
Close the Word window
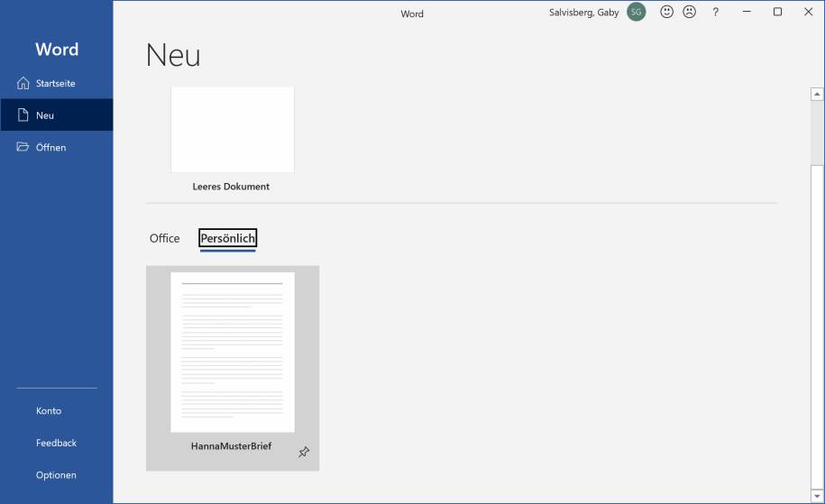click(x=809, y=12)
